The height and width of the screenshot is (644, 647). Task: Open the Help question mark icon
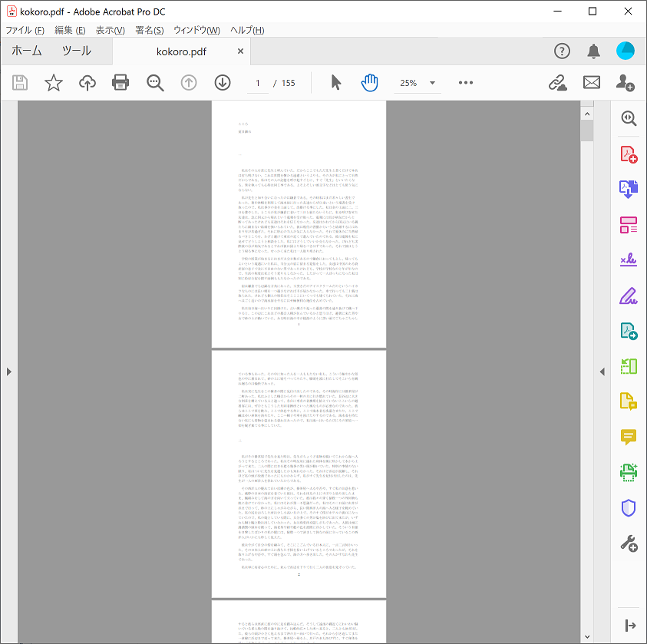coord(562,51)
